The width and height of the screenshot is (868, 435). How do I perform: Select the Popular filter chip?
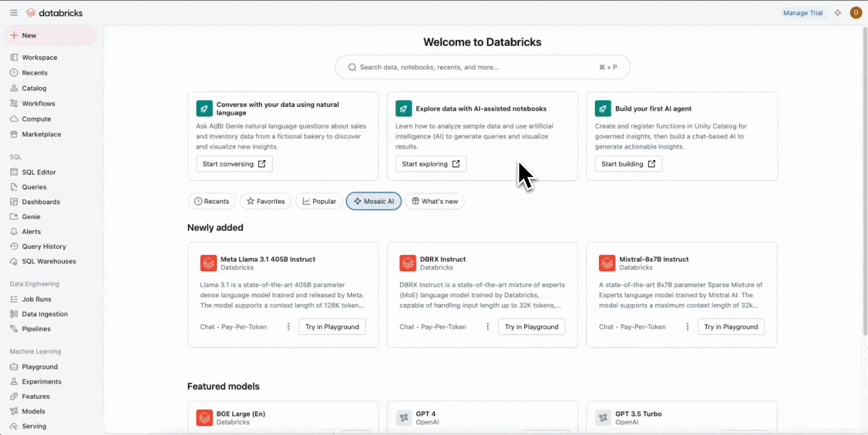pos(319,201)
